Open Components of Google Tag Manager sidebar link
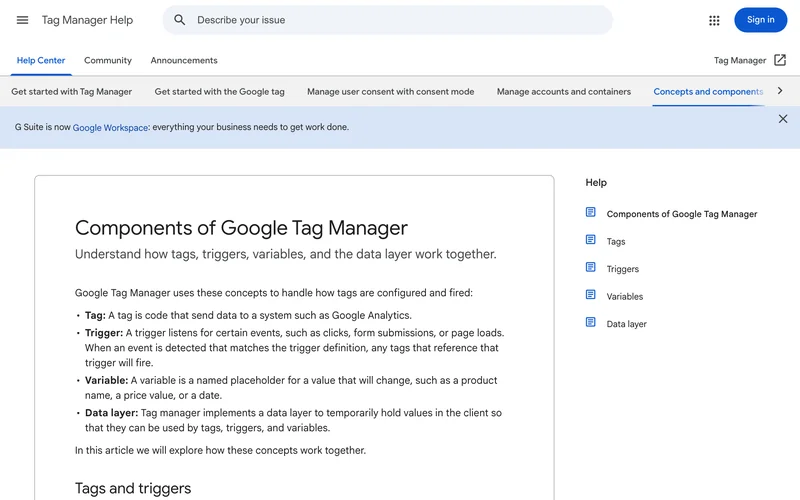The width and height of the screenshot is (800, 500). [x=682, y=214]
